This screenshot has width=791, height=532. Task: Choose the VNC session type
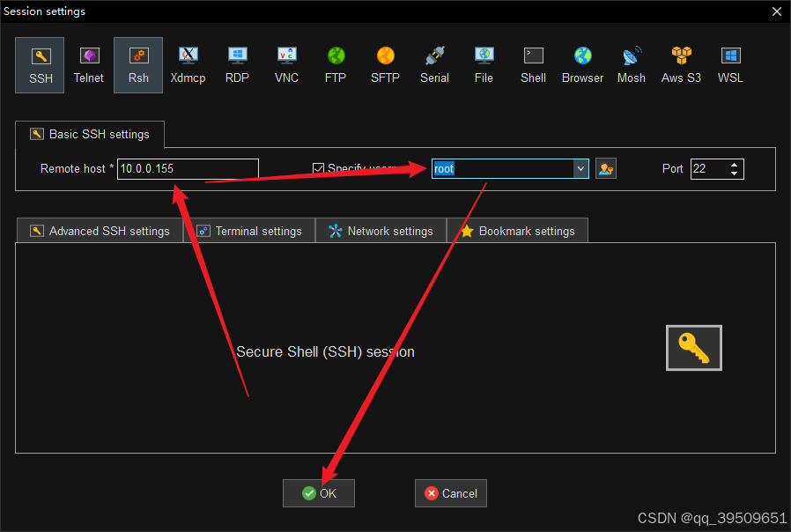pos(286,65)
